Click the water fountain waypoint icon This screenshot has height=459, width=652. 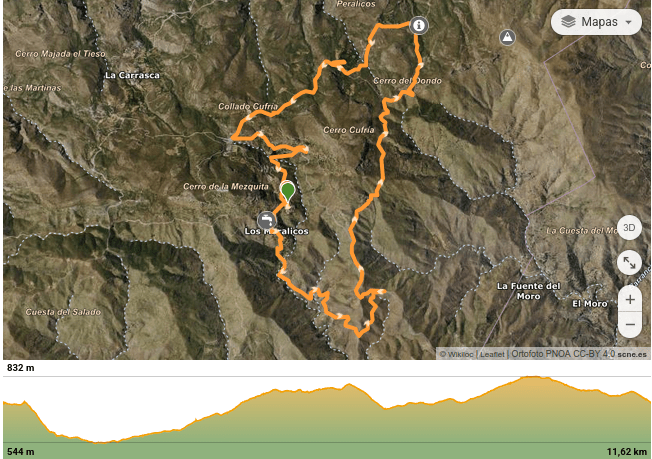point(267,220)
